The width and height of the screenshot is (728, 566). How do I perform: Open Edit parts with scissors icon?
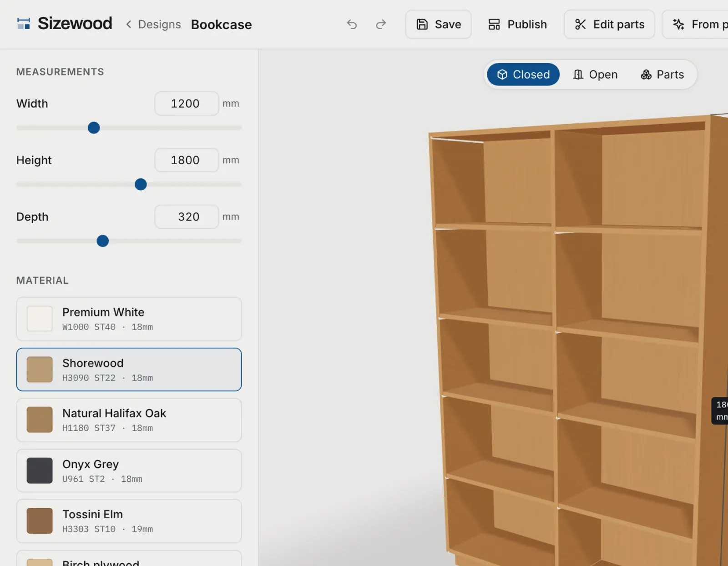coord(609,24)
